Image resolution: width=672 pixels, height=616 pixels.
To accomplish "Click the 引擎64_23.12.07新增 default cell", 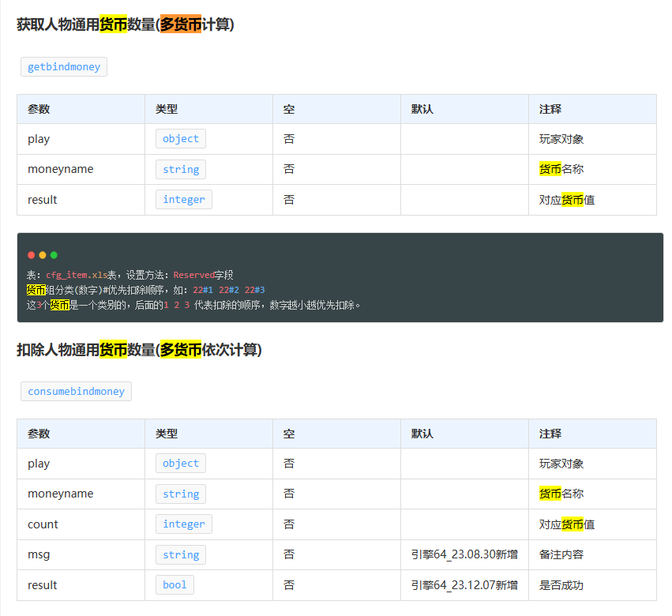I will 464,585.
